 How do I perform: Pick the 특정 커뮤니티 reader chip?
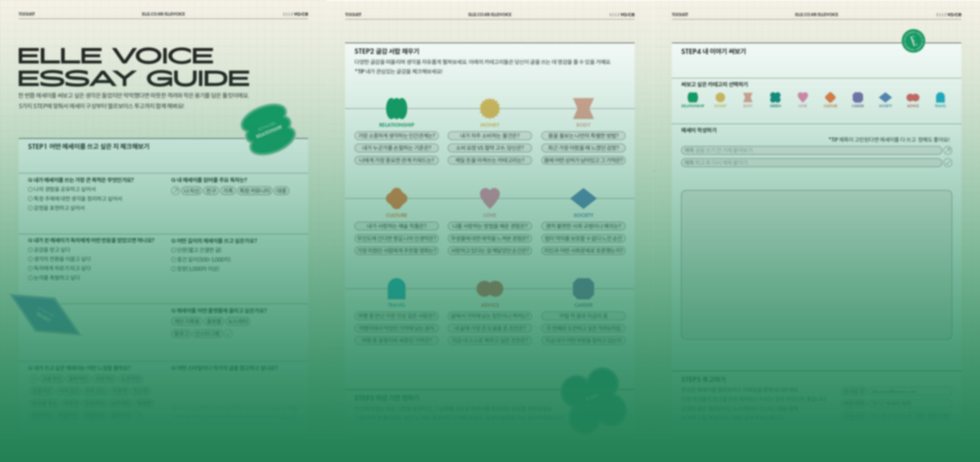pyautogui.click(x=255, y=191)
